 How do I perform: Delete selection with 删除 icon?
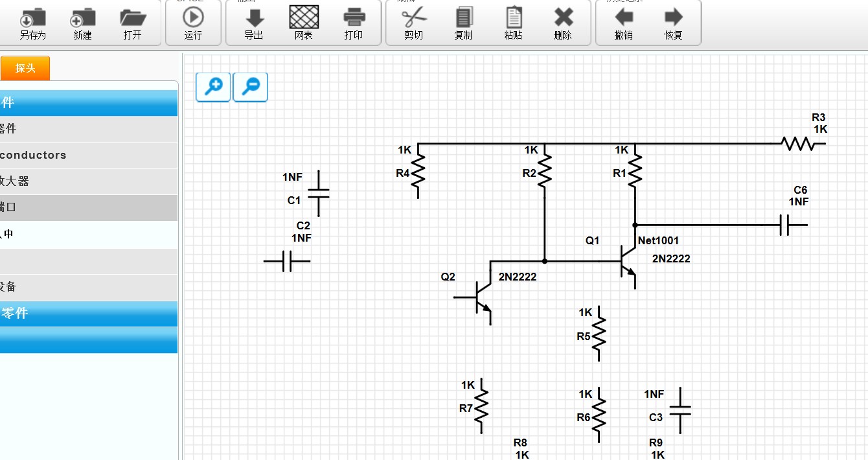(x=564, y=17)
